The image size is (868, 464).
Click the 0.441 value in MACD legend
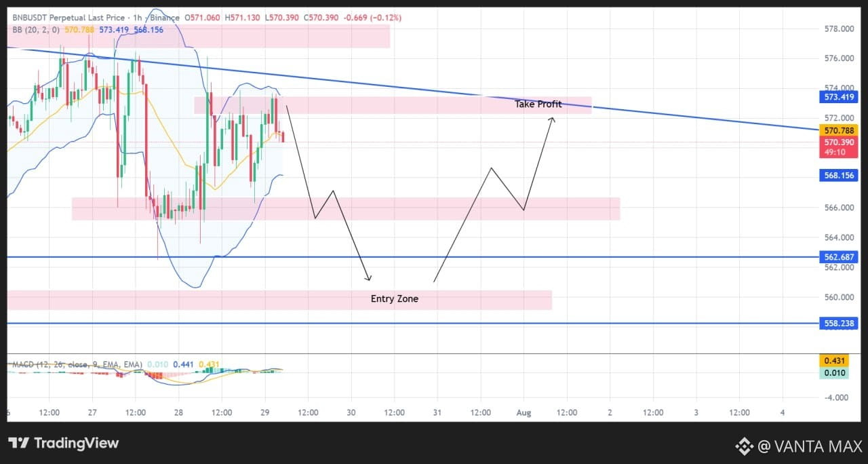pos(183,364)
